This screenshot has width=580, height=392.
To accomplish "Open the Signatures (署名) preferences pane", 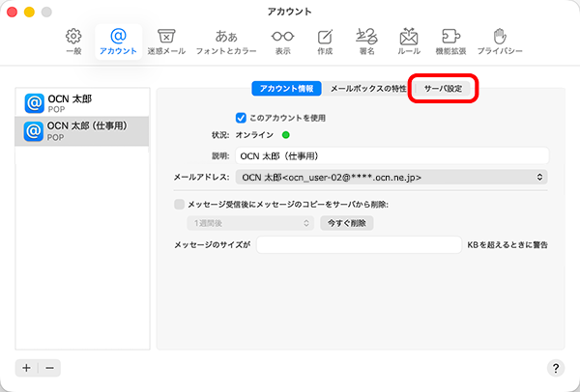I will (x=367, y=39).
